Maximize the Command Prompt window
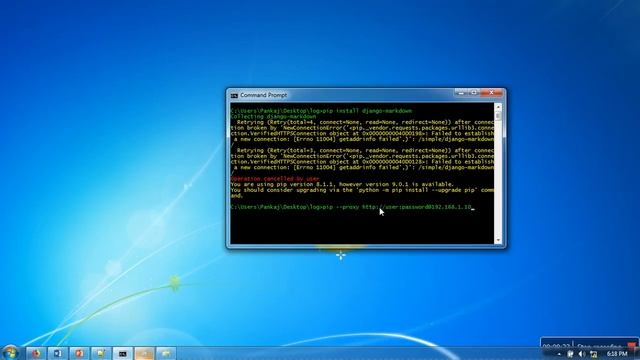Image resolution: width=640 pixels, height=360 pixels. (x=473, y=93)
